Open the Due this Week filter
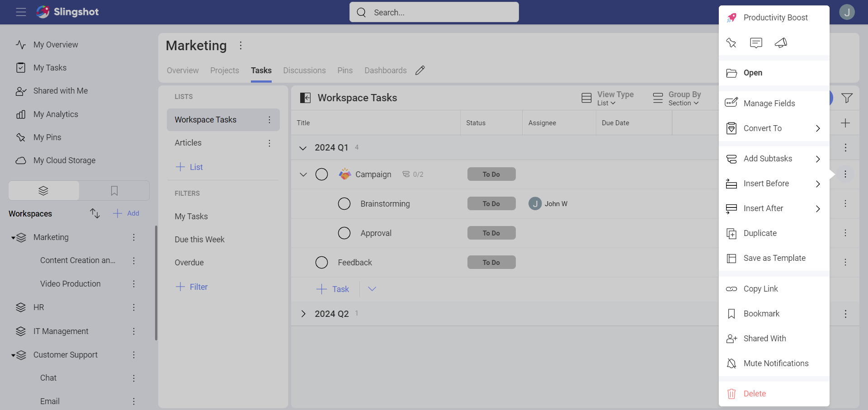The image size is (868, 410). pos(199,240)
